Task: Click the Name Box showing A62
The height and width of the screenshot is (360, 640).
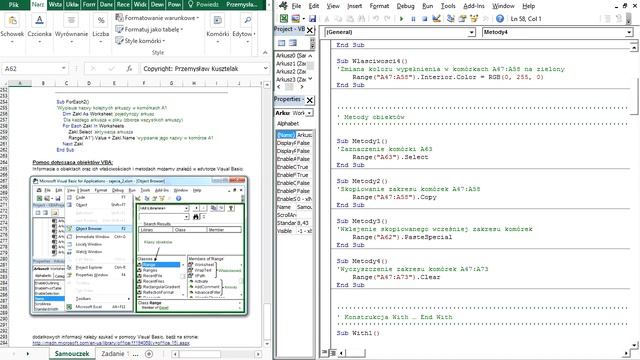Action: pos(31,69)
